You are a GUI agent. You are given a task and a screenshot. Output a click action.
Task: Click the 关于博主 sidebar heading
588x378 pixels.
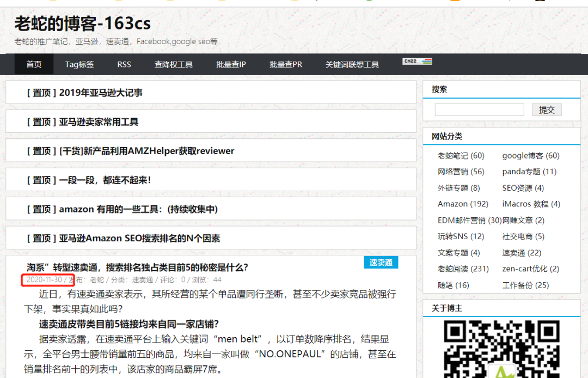tap(446, 308)
